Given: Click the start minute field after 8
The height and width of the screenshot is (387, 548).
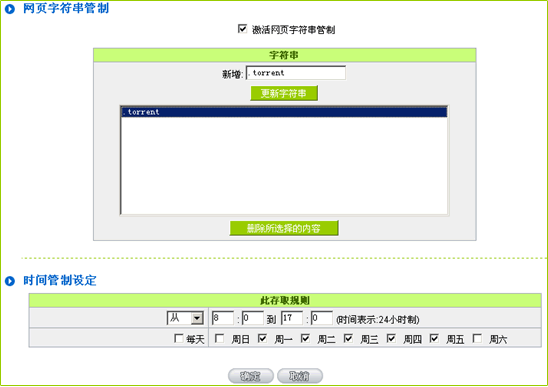Looking at the screenshot, I should (x=252, y=318).
